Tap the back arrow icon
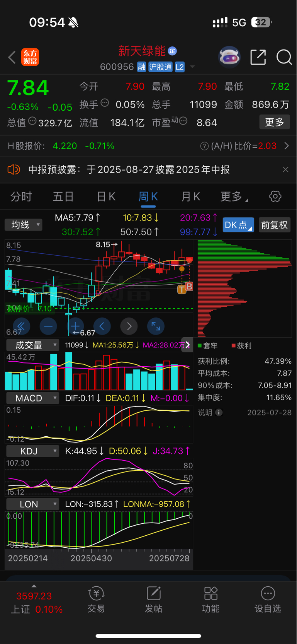The height and width of the screenshot is (644, 297). point(12,57)
